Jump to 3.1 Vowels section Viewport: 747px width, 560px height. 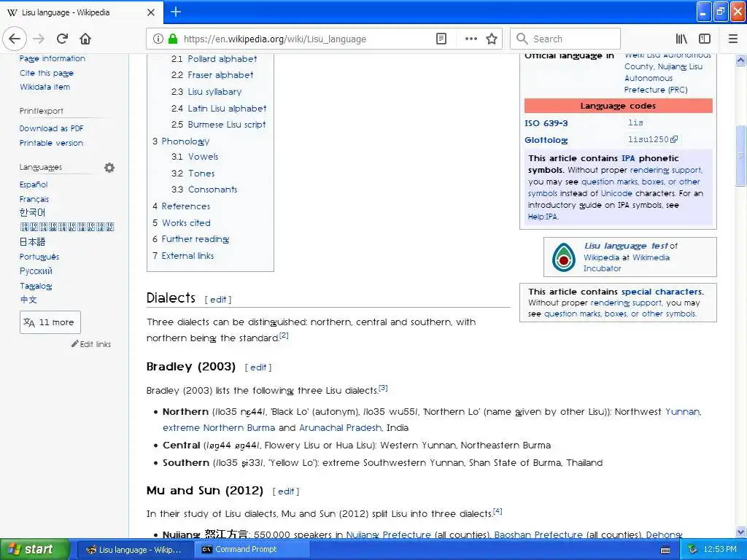(194, 156)
